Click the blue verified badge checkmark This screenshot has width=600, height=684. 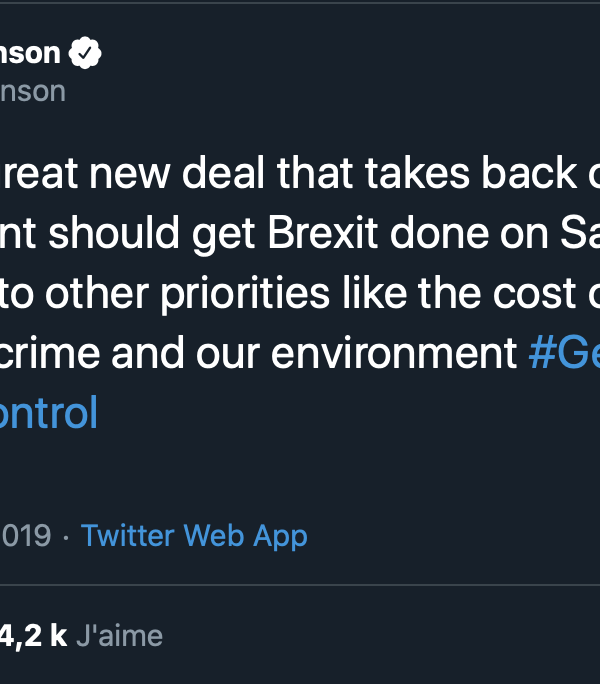click(89, 54)
